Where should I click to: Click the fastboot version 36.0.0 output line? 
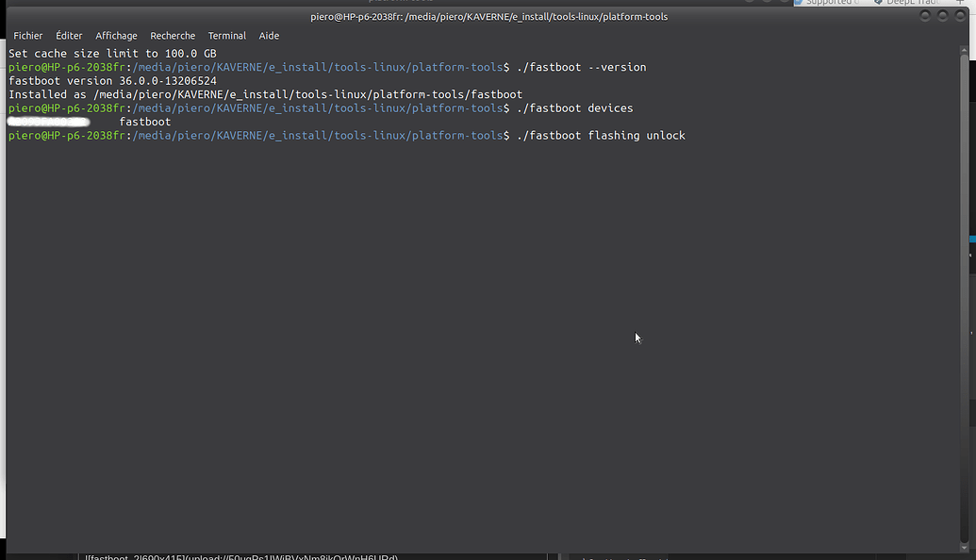[112, 81]
